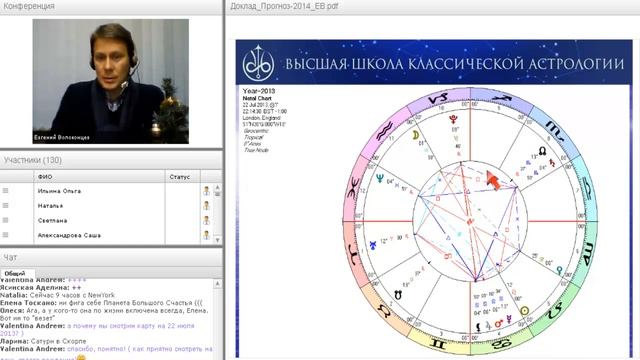Select participant Ильина Ольга
Image resolution: width=640 pixels, height=360 pixels.
coord(59,191)
